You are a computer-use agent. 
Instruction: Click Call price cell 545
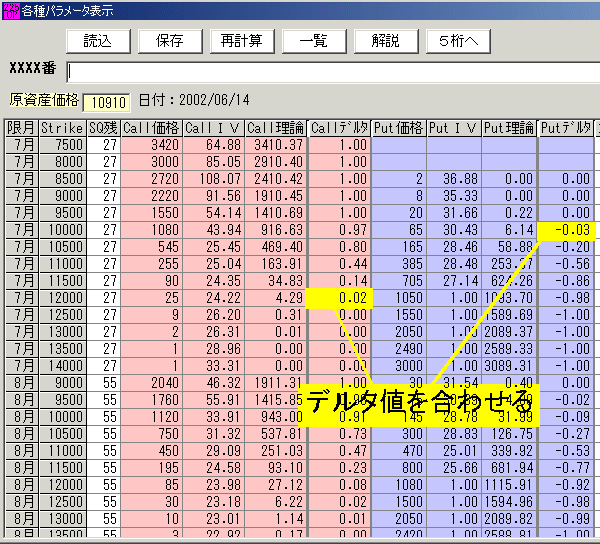(152, 247)
